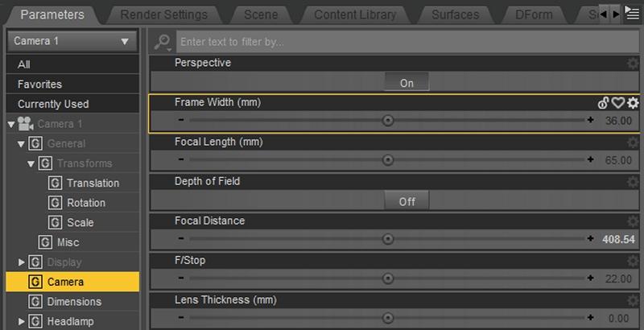Toggle the Perspective On button

[407, 82]
